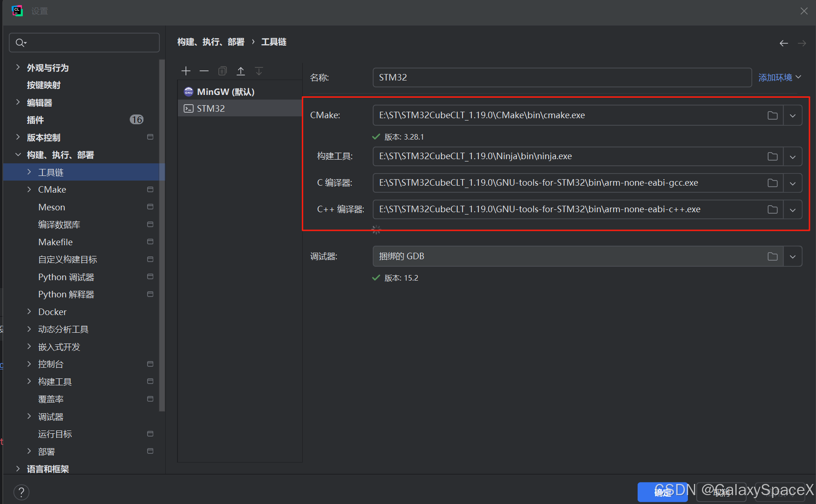Open 动态分析工具 settings
816x504 pixels.
point(63,329)
